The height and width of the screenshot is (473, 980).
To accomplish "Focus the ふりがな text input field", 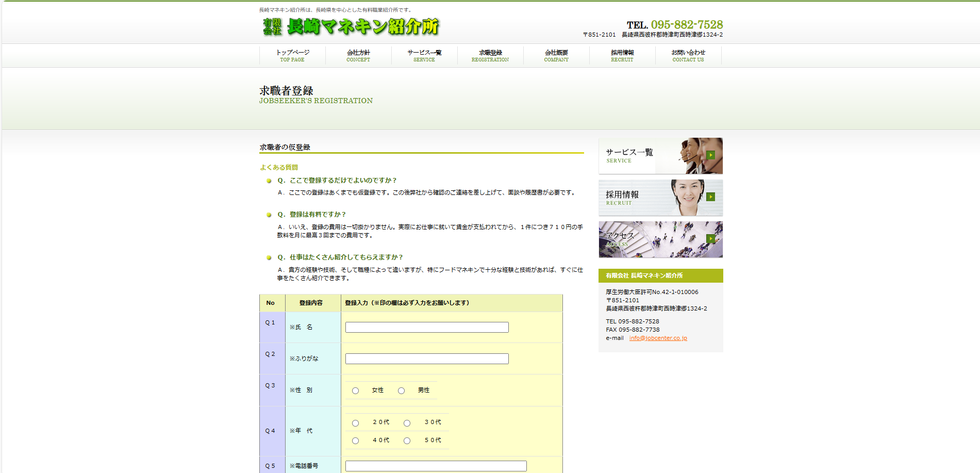I will (427, 359).
